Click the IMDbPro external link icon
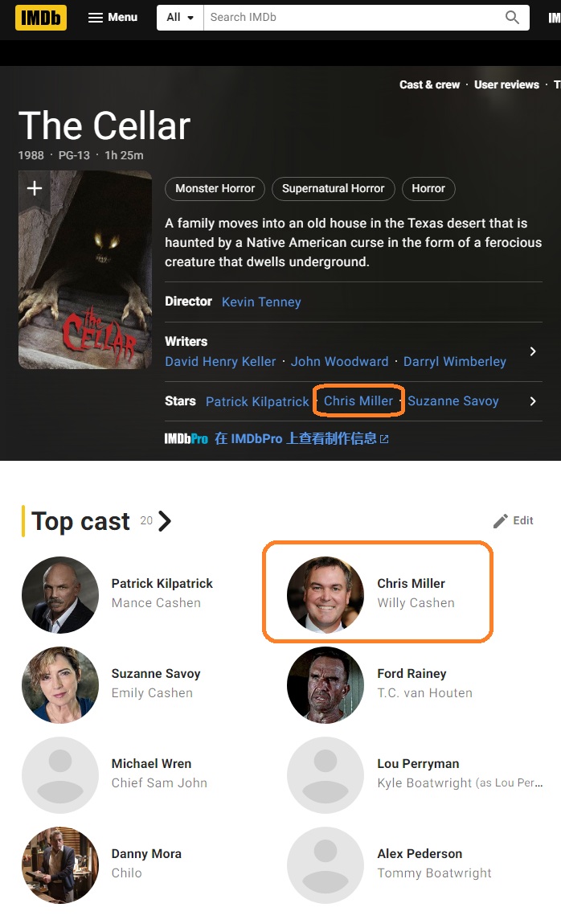This screenshot has height=924, width=561. click(x=384, y=439)
